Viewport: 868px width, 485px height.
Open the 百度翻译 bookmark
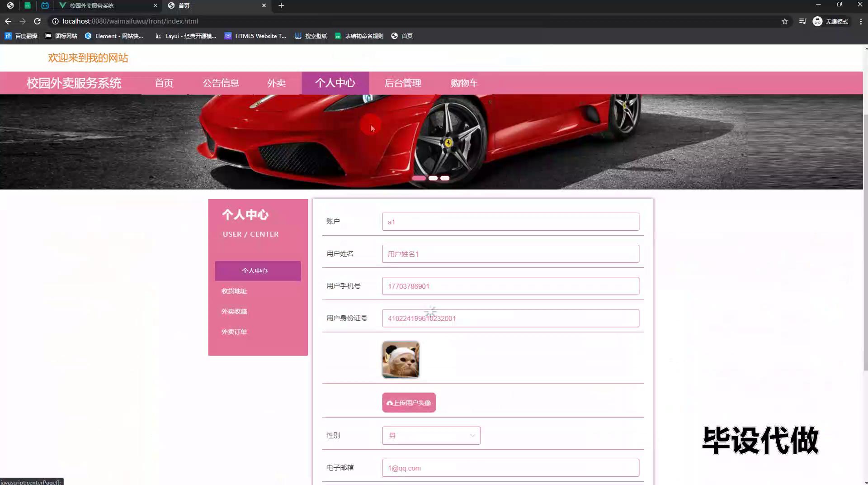pyautogui.click(x=21, y=36)
